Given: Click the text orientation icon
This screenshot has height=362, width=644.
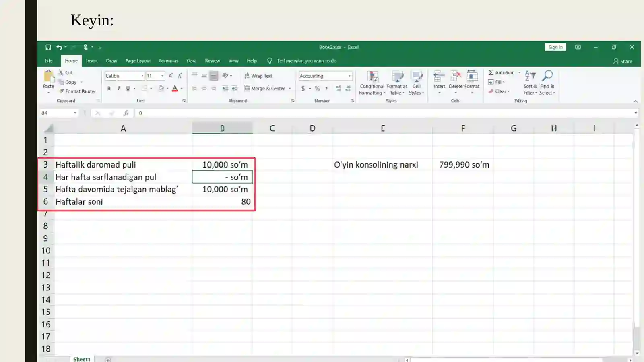Looking at the screenshot, I should (x=225, y=75).
